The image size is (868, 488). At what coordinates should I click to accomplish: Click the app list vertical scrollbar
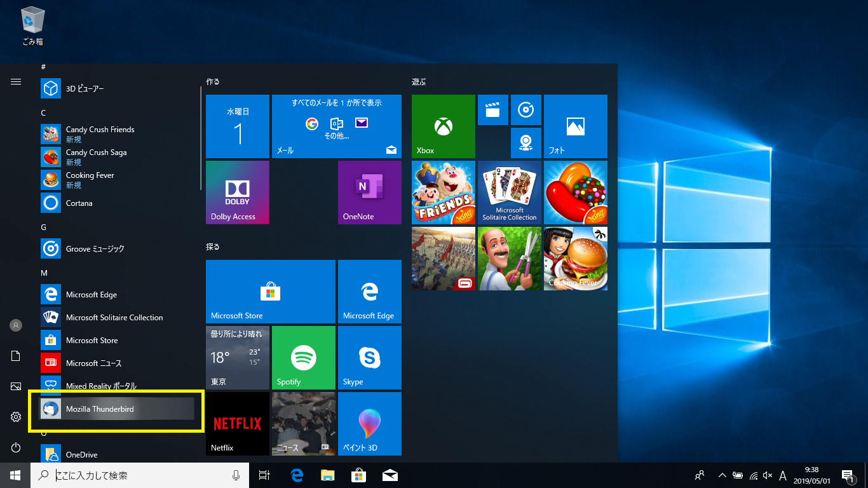(201, 139)
